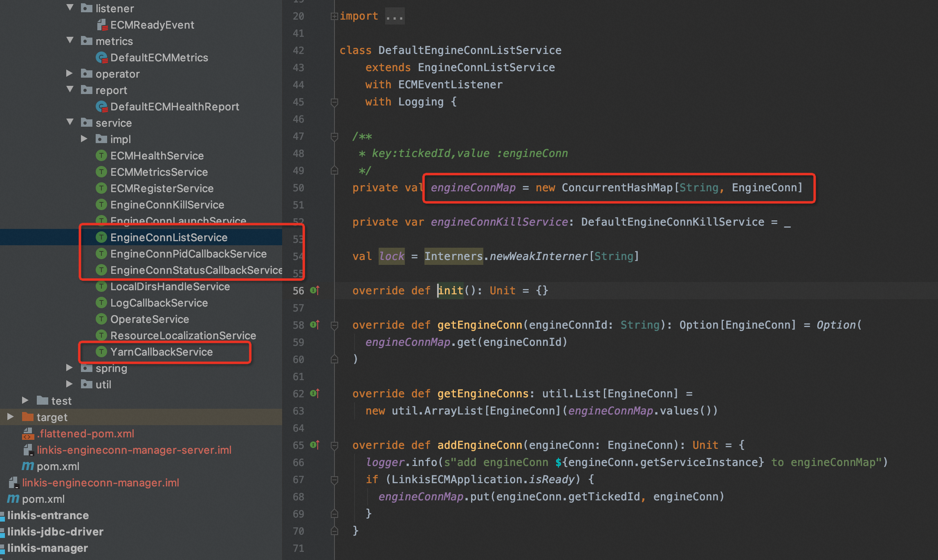Open the .flattened-pom.xml file
938x560 pixels.
click(85, 433)
